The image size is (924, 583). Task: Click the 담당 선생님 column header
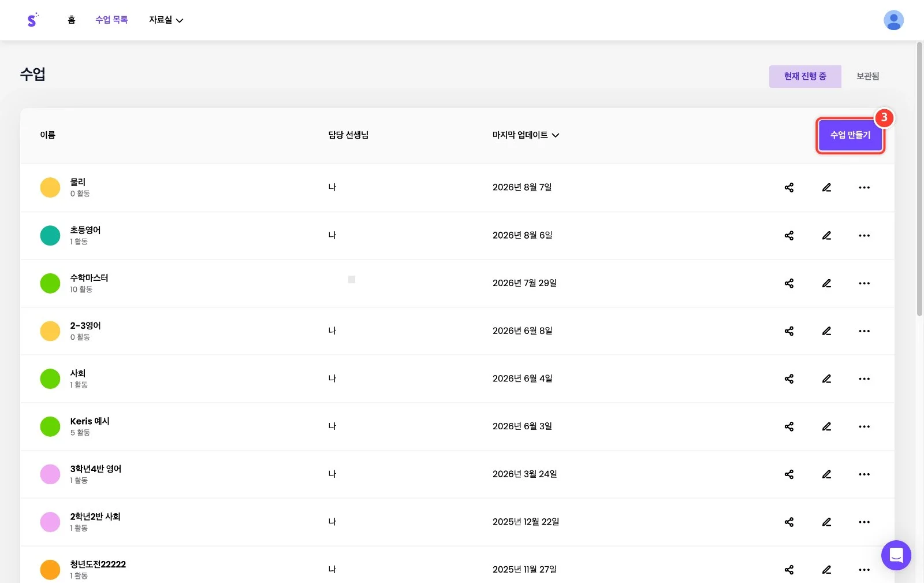(348, 135)
